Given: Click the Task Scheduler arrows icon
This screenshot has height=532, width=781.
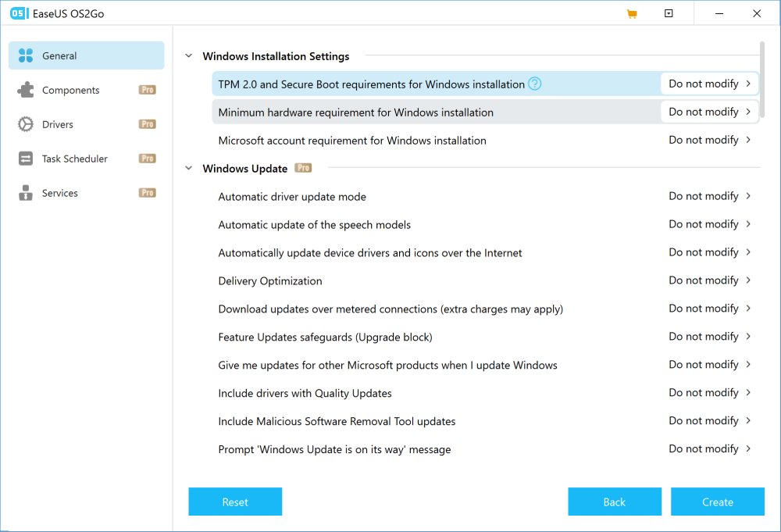Looking at the screenshot, I should click(26, 159).
